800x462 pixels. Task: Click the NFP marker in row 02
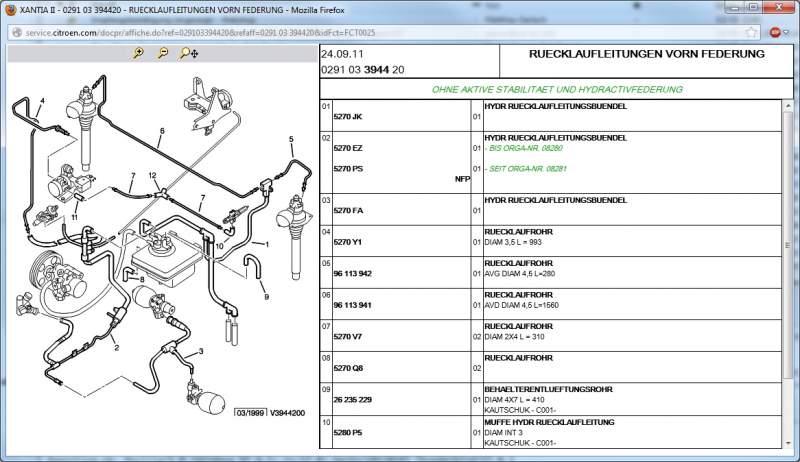tap(462, 179)
